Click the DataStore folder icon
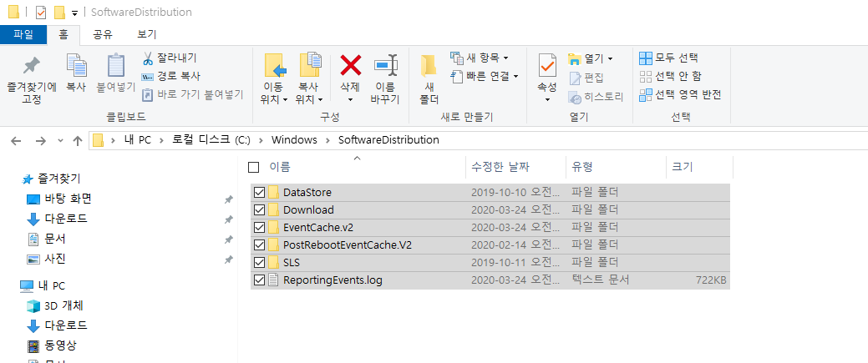The width and height of the screenshot is (868, 363). pyautogui.click(x=274, y=193)
